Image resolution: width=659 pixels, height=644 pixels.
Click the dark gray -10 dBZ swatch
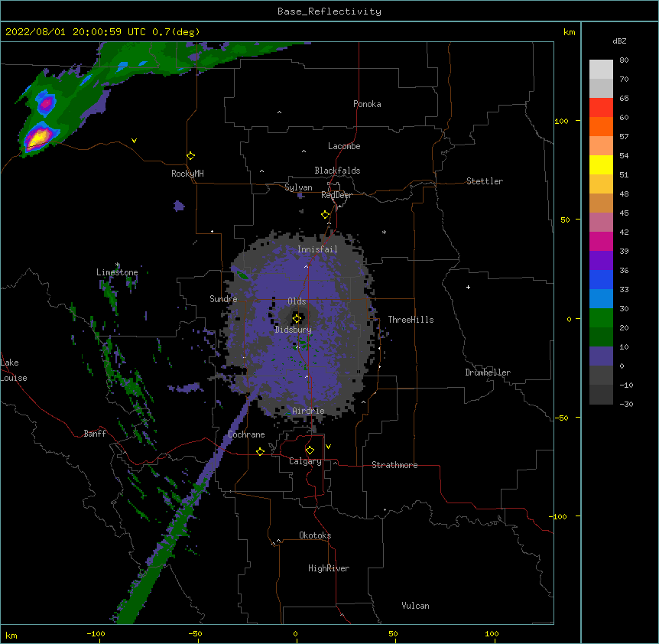pos(601,395)
